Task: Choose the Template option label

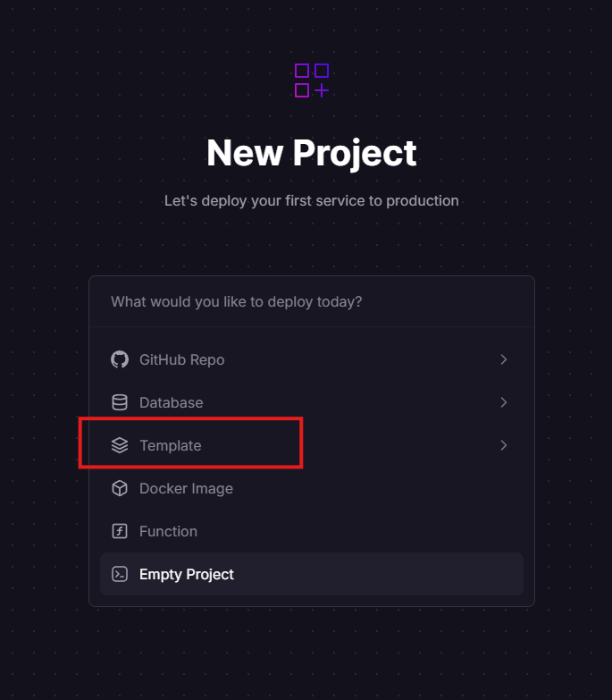Action: tap(171, 445)
